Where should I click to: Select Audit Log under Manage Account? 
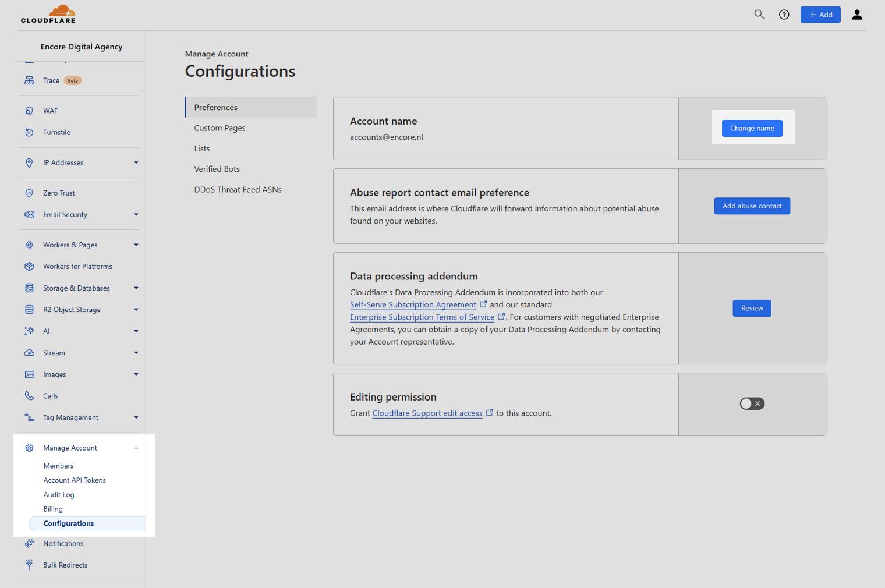coord(59,494)
